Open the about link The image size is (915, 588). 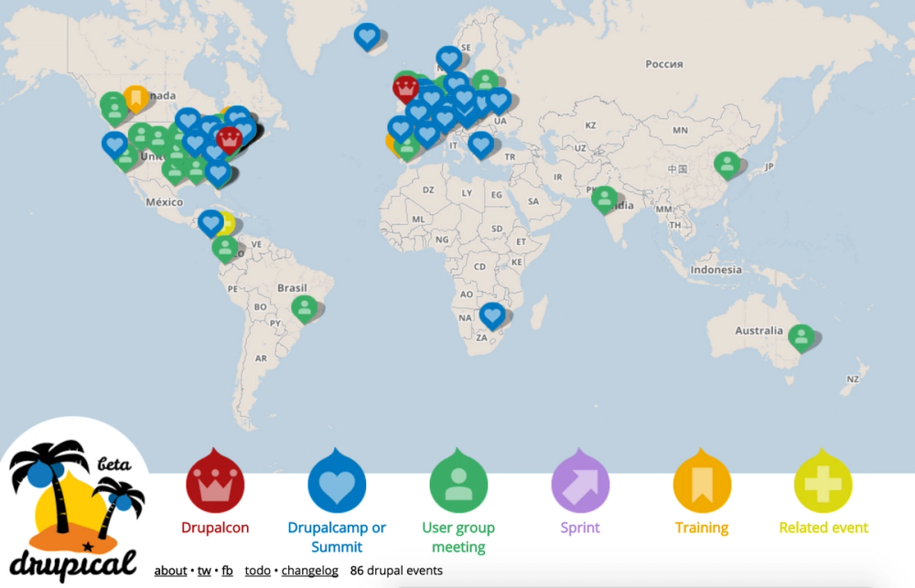[x=170, y=571]
